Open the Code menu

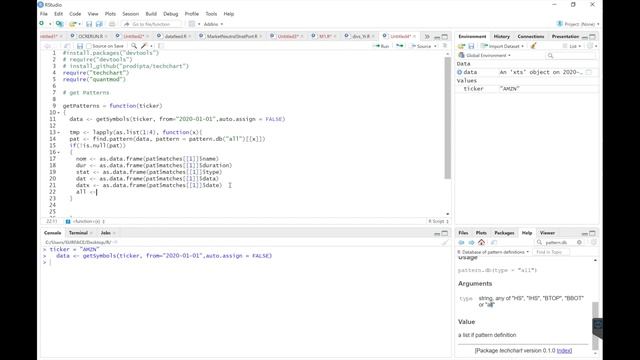(75, 14)
